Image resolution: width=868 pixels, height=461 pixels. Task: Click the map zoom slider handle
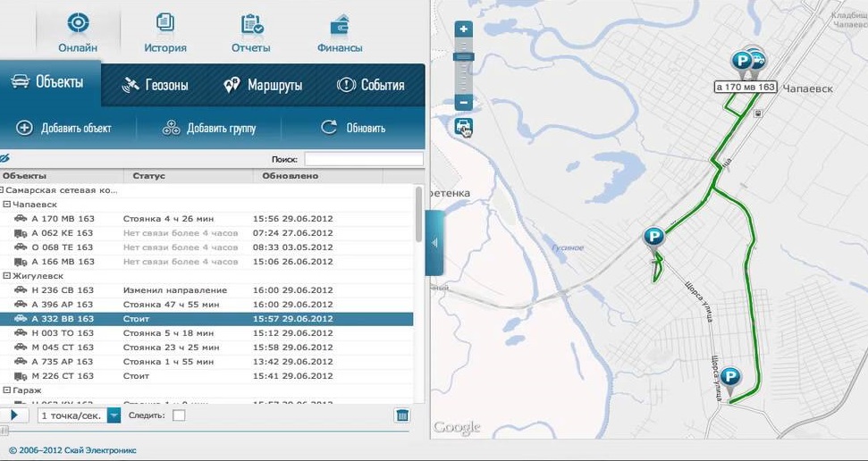pyautogui.click(x=463, y=56)
